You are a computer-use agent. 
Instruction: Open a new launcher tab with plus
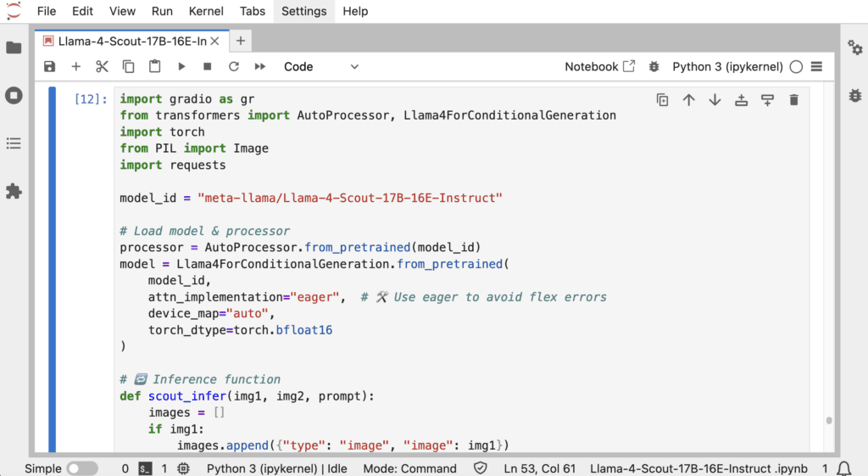click(240, 41)
